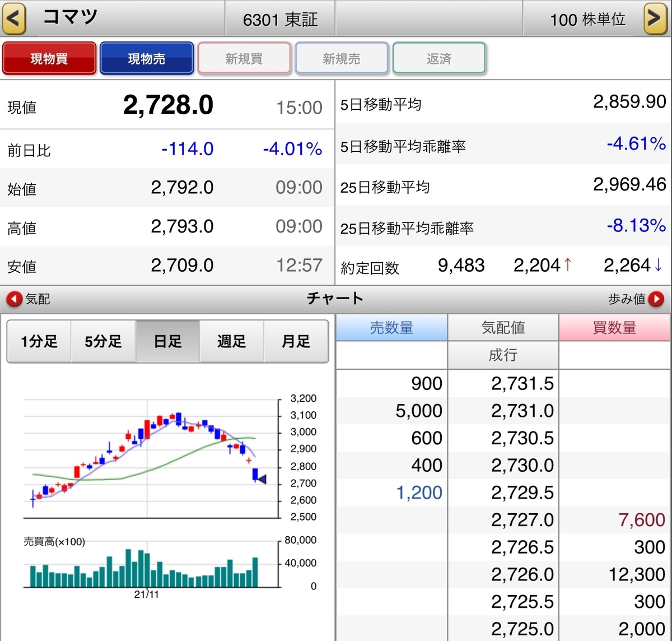Tap uptick count 2,204 with red arrow
Screen dimensions: 672x641
coord(543,266)
